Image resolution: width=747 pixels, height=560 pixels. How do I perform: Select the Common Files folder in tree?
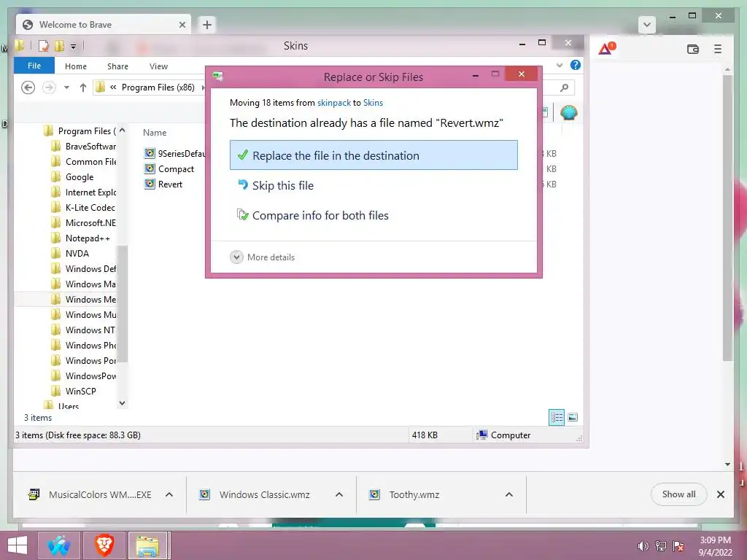83,161
